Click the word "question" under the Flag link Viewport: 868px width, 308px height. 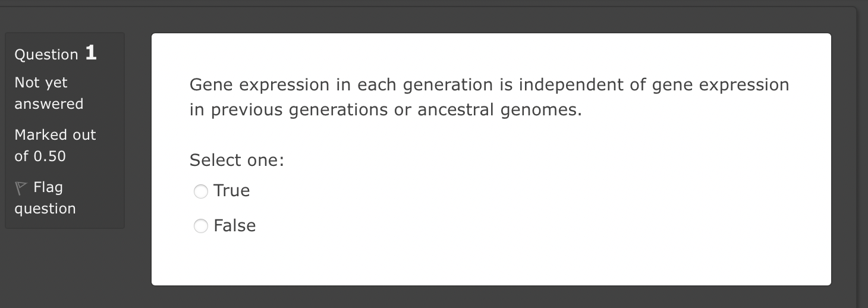click(x=45, y=209)
